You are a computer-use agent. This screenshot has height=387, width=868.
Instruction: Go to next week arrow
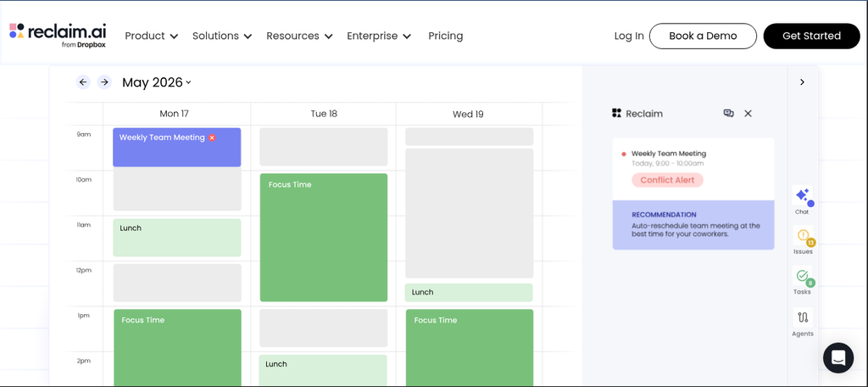(104, 82)
